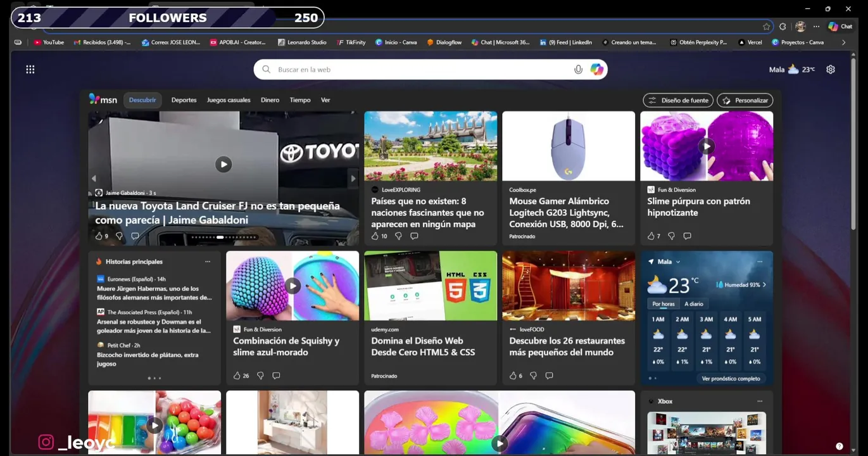The width and height of the screenshot is (868, 456).
Task: Open Historias principales more options menu
Action: (208, 262)
